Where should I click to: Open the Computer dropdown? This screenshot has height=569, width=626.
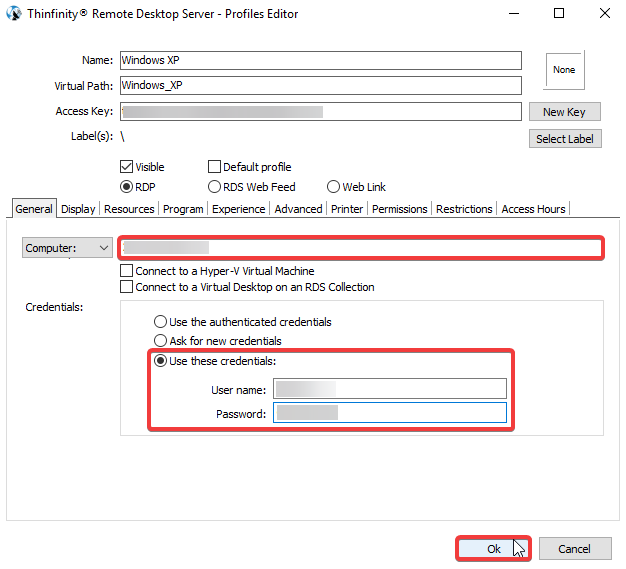coord(67,248)
